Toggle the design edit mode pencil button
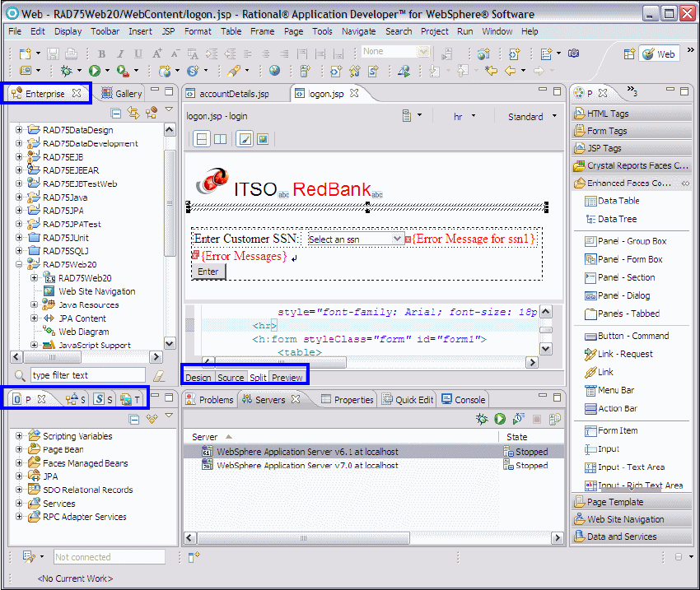Screen dimensions: 700x590 (245, 139)
